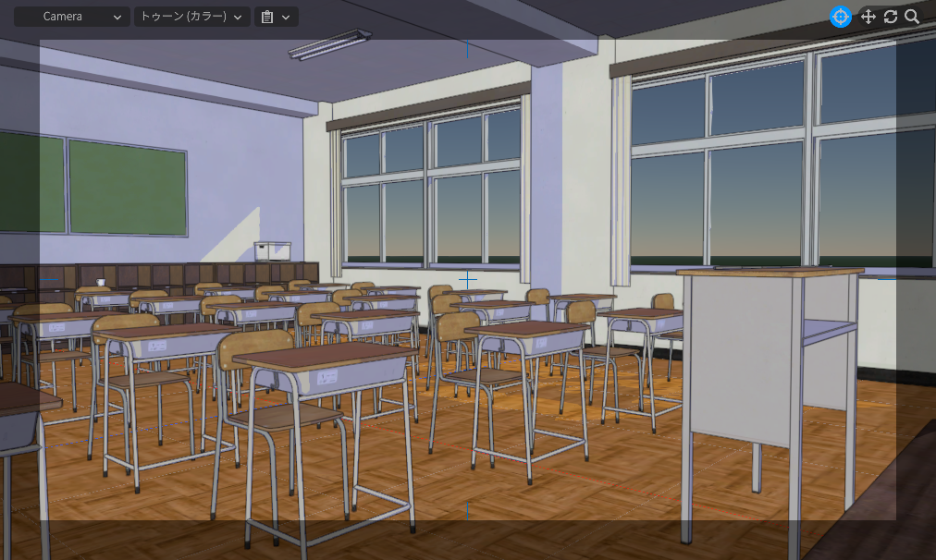Screen dimensions: 936x560
Task: Click the left blue horizon guide marker
Action: coord(49,279)
